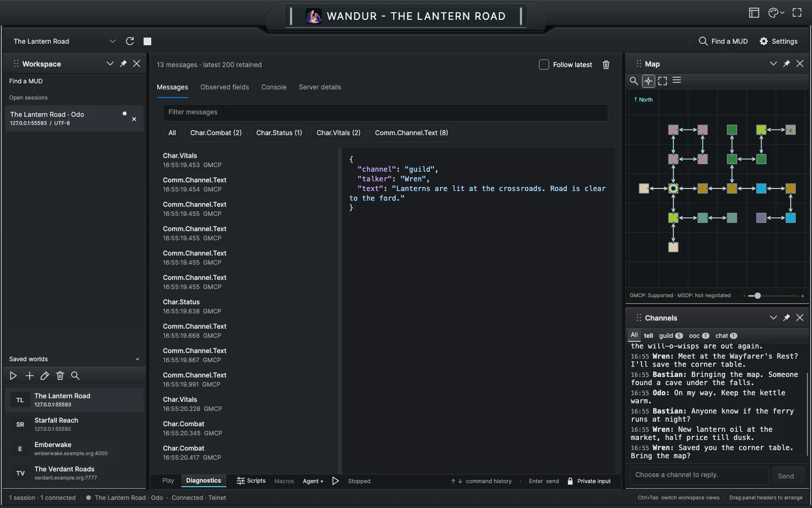812x508 pixels.
Task: Open the Scripts view
Action: coord(251,481)
